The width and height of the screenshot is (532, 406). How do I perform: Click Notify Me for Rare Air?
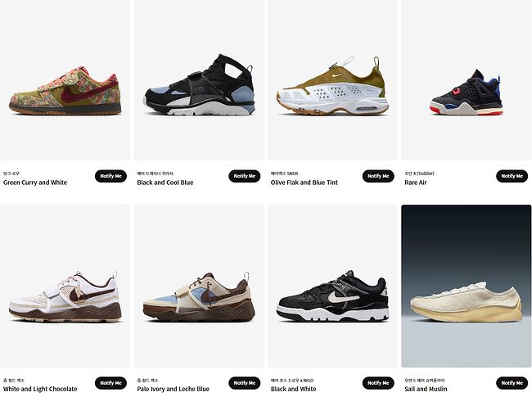click(512, 176)
